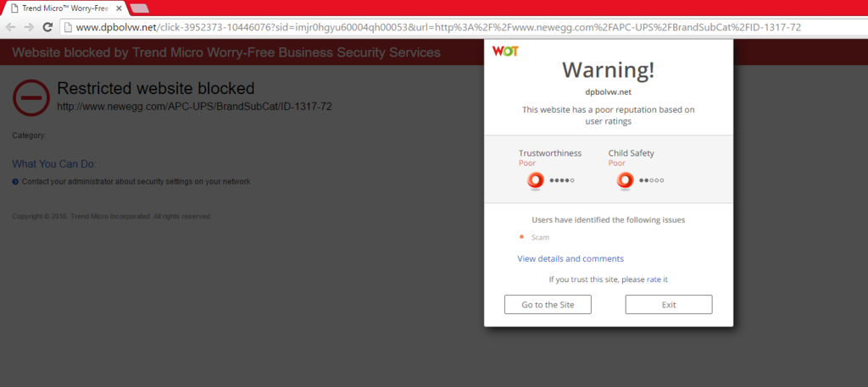The width and height of the screenshot is (868, 387).
Task: Click the Trend Micro copyright notice
Action: pos(112,217)
